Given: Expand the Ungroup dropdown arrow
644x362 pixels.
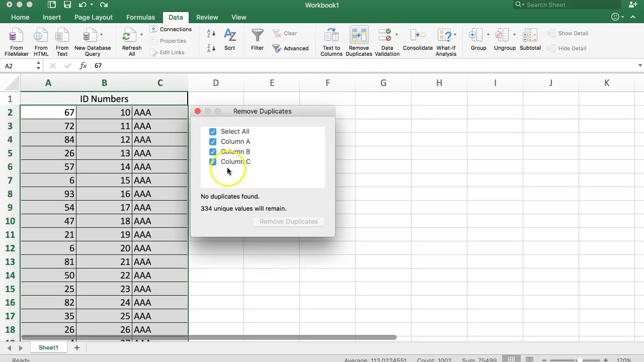Looking at the screenshot, I should (514, 35).
